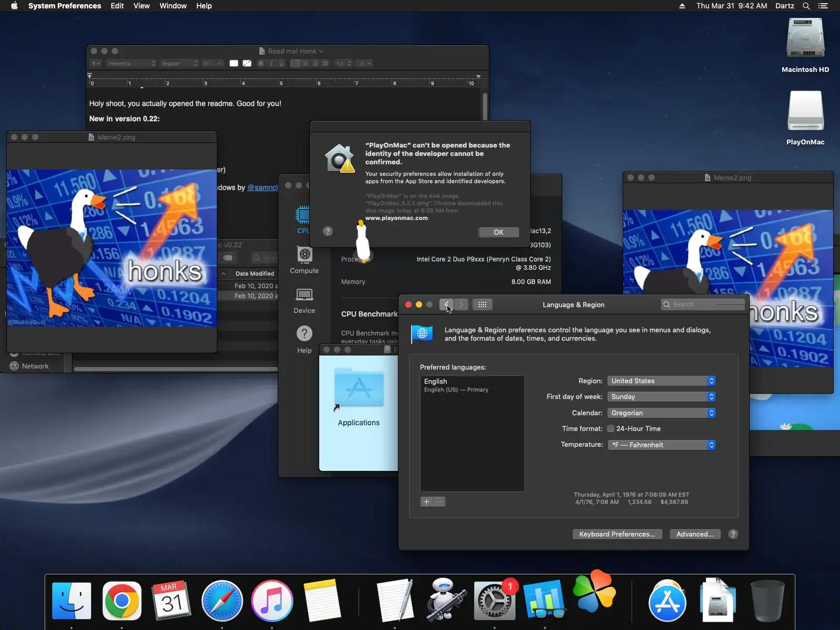
Task: Open Device section in benchmark sidebar
Action: (x=304, y=300)
